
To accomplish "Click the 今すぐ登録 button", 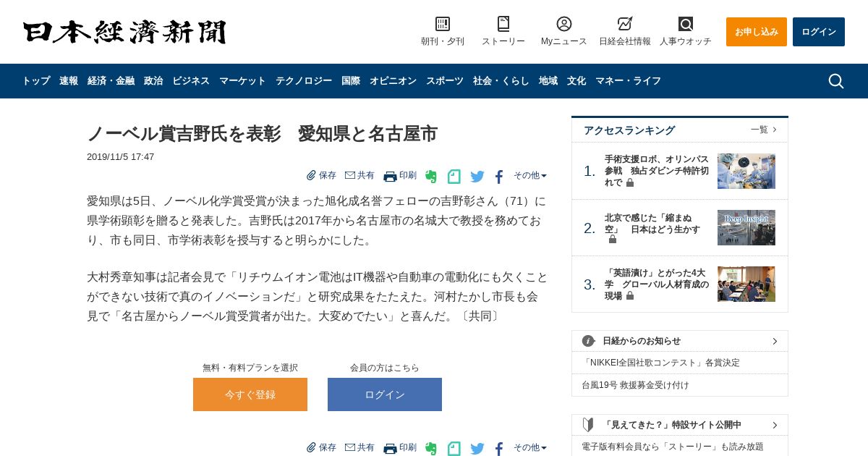I will [250, 394].
